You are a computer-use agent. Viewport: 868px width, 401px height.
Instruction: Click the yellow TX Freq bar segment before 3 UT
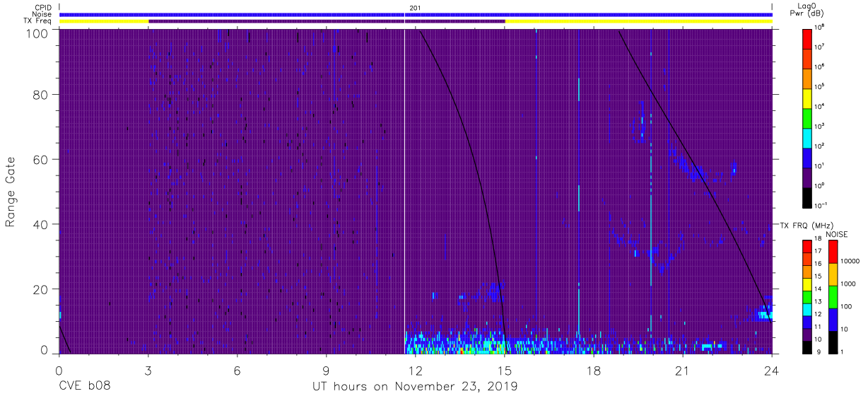click(104, 21)
